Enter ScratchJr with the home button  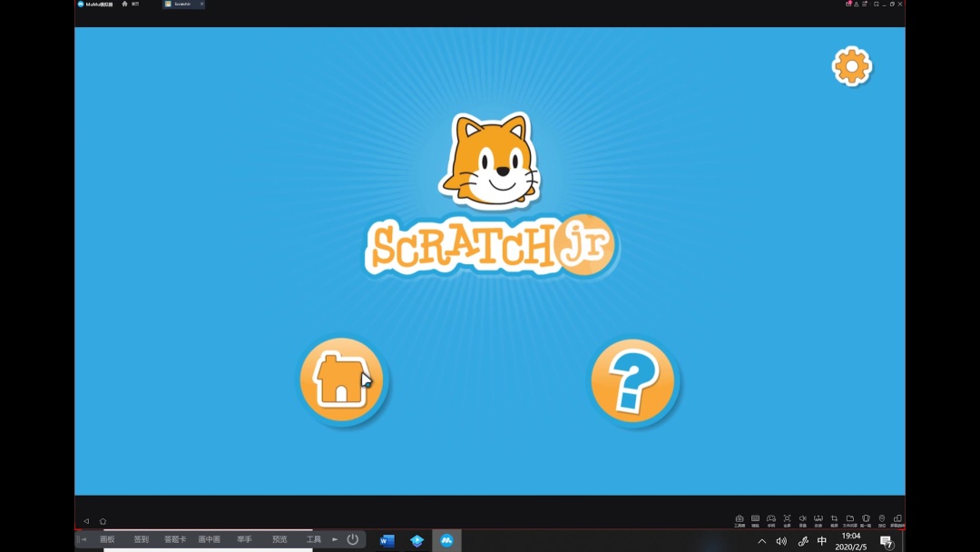point(343,379)
